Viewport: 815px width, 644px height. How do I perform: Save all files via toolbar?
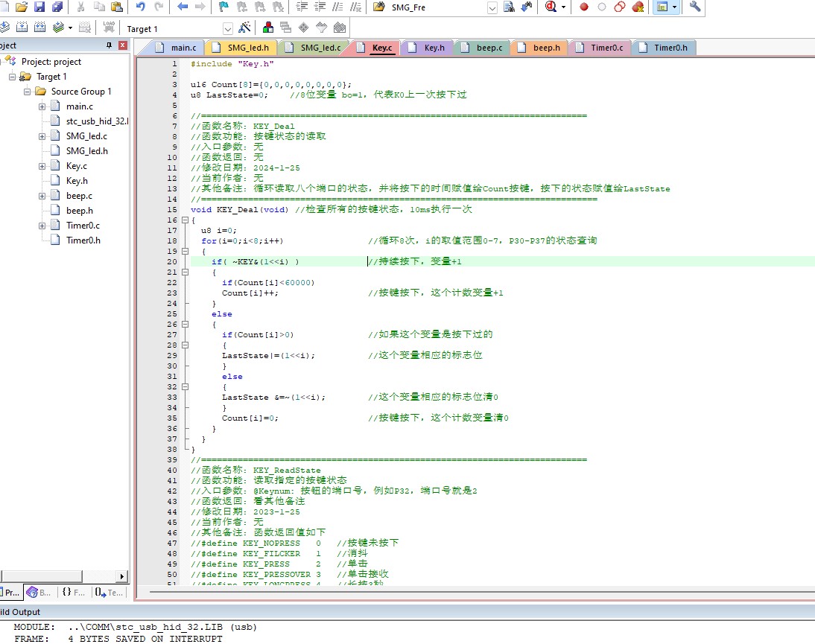[57, 7]
